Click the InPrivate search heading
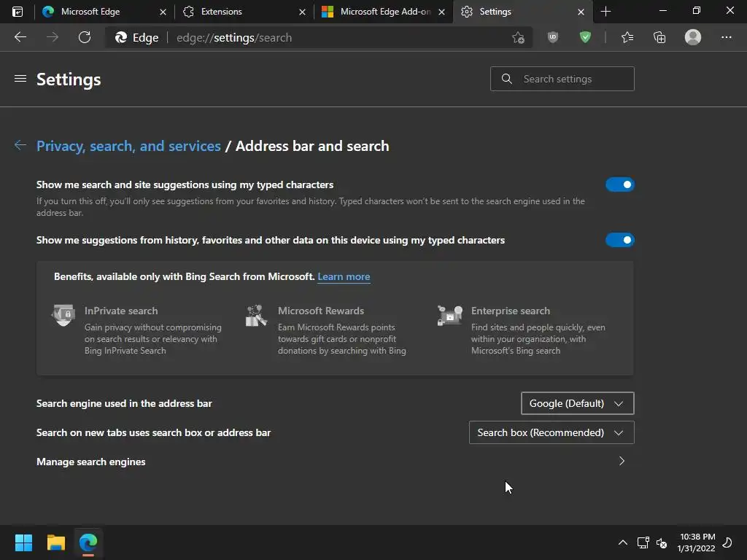 pyautogui.click(x=121, y=311)
